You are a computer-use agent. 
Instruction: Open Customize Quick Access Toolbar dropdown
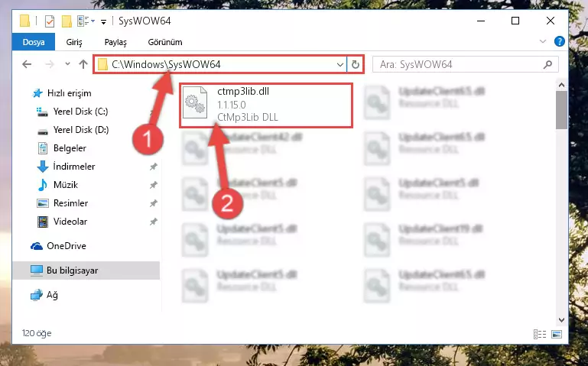pyautogui.click(x=103, y=21)
